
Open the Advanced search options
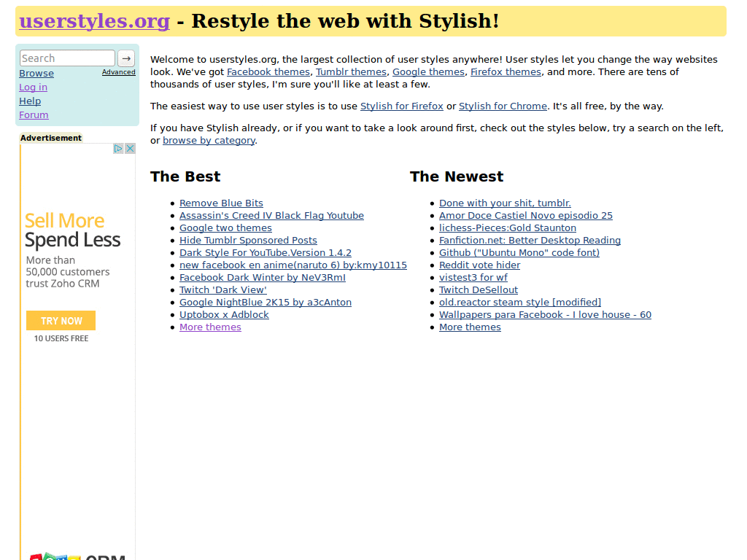click(119, 72)
